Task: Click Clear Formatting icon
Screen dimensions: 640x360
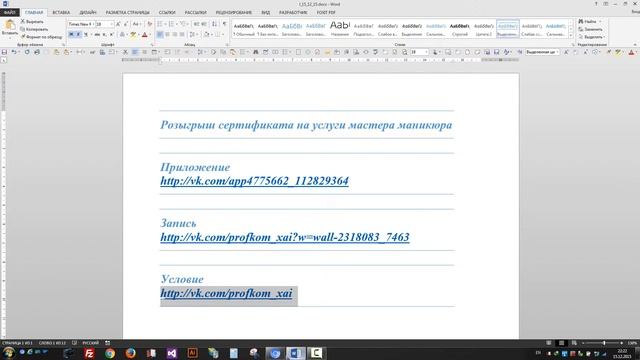Action: click(x=149, y=24)
